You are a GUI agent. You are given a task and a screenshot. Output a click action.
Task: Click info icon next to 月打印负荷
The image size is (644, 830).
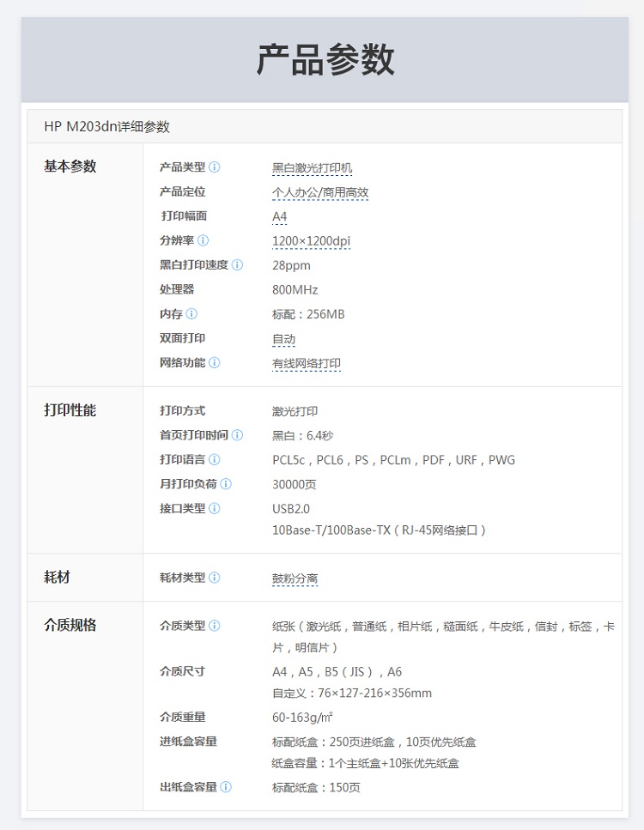[x=226, y=484]
